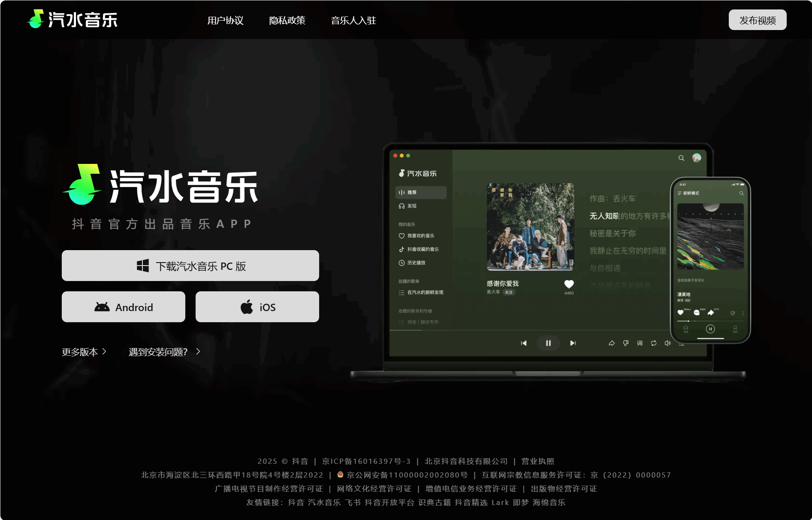
Task: Click the album cover of 感谢你爱我
Action: coord(530,227)
